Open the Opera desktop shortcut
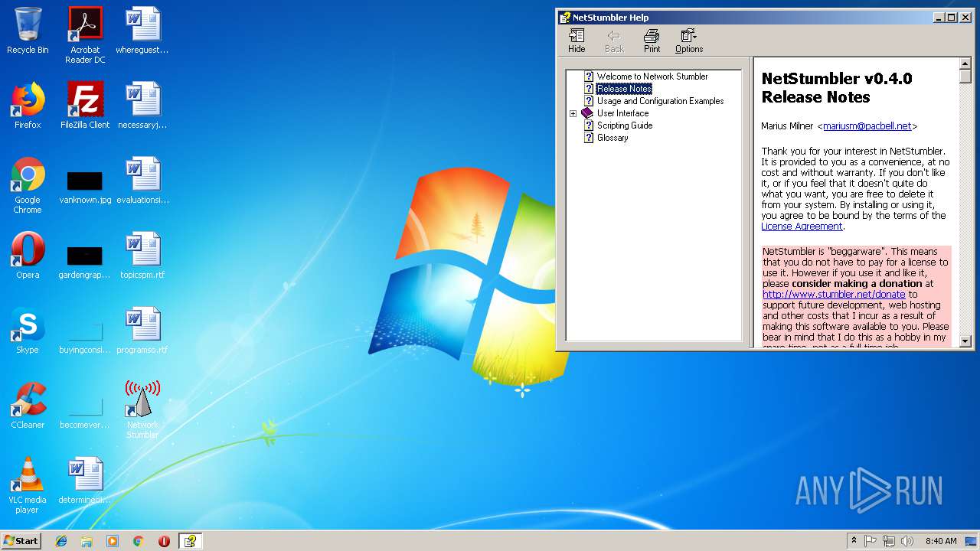The width and height of the screenshot is (980, 551). [28, 256]
